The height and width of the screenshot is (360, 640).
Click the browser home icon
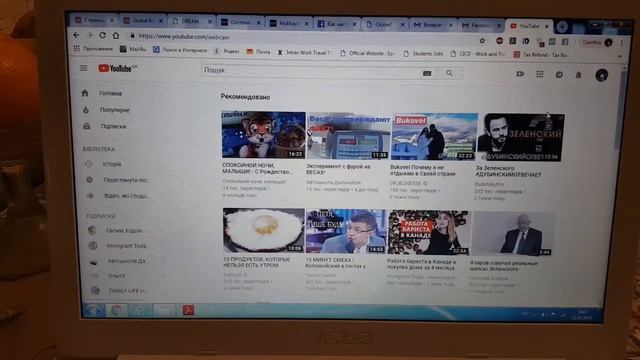[116, 36]
